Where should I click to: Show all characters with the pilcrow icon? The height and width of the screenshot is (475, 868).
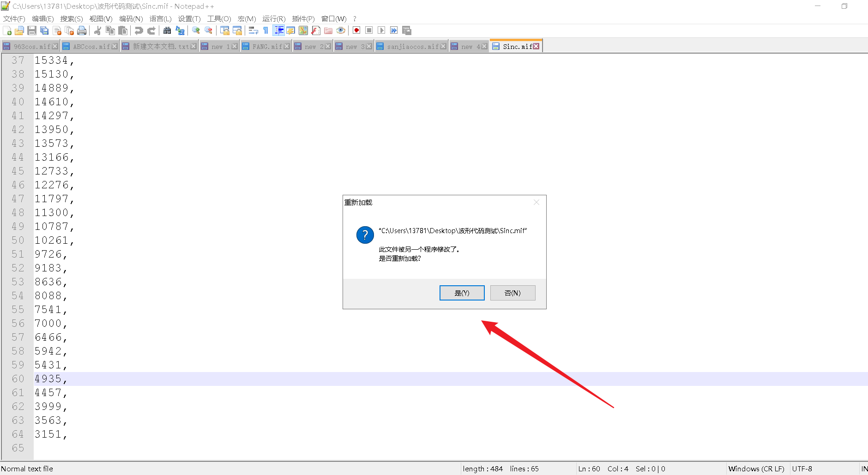click(265, 30)
